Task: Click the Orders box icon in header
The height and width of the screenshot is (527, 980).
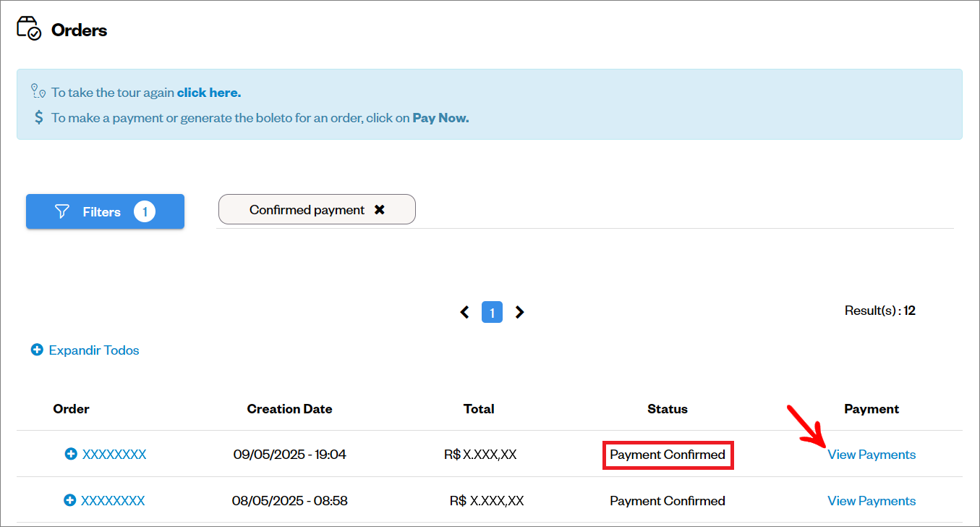Action: (29, 29)
